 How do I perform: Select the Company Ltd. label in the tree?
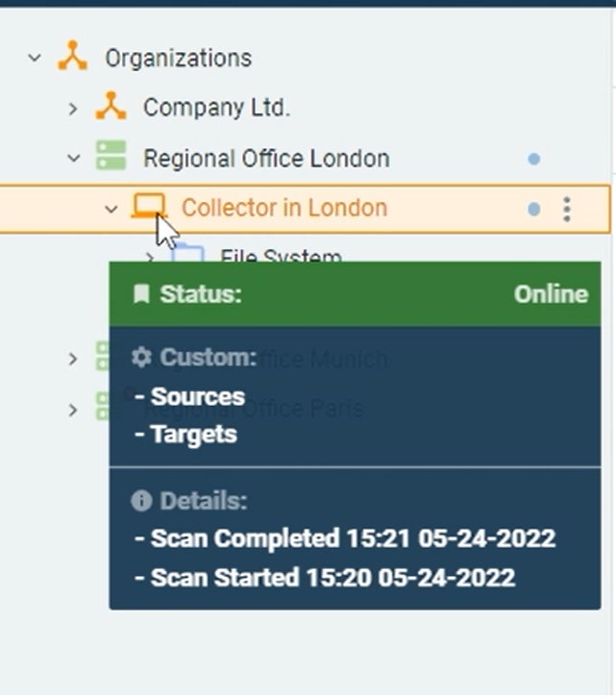coord(216,108)
